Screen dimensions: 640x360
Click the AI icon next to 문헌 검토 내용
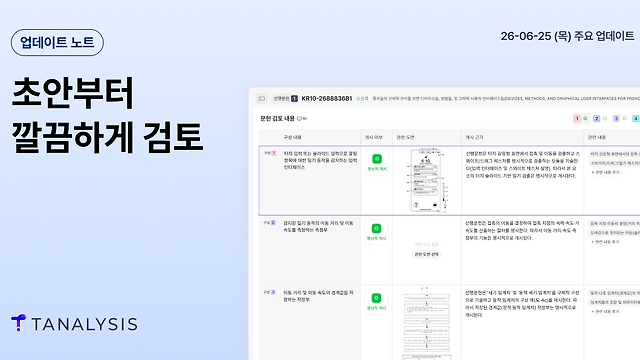[302, 118]
